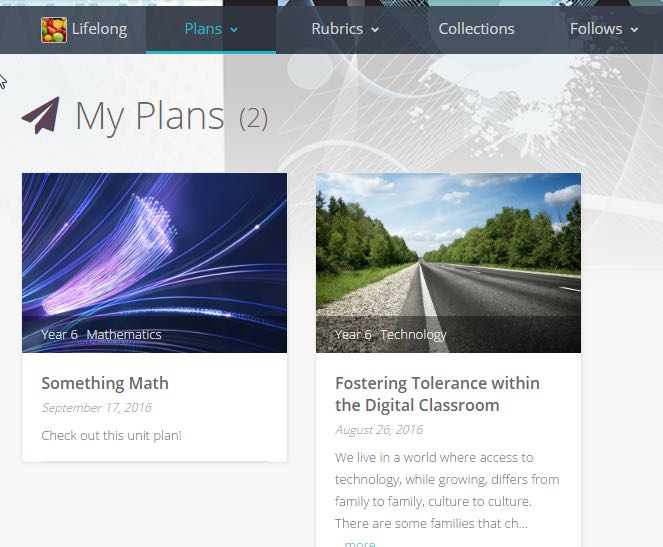Click the Lifelong brand name link
This screenshot has height=547, width=663.
99,29
